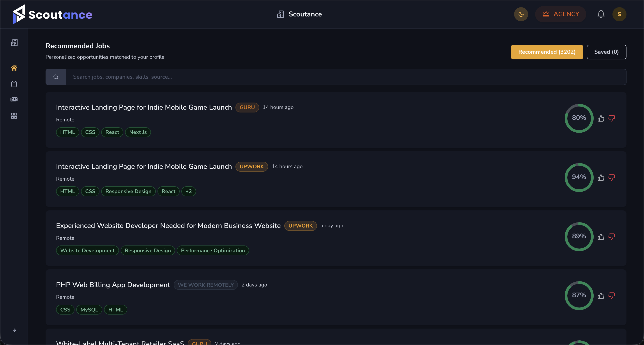
Task: Click the building icon in sidebar
Action: point(14,43)
